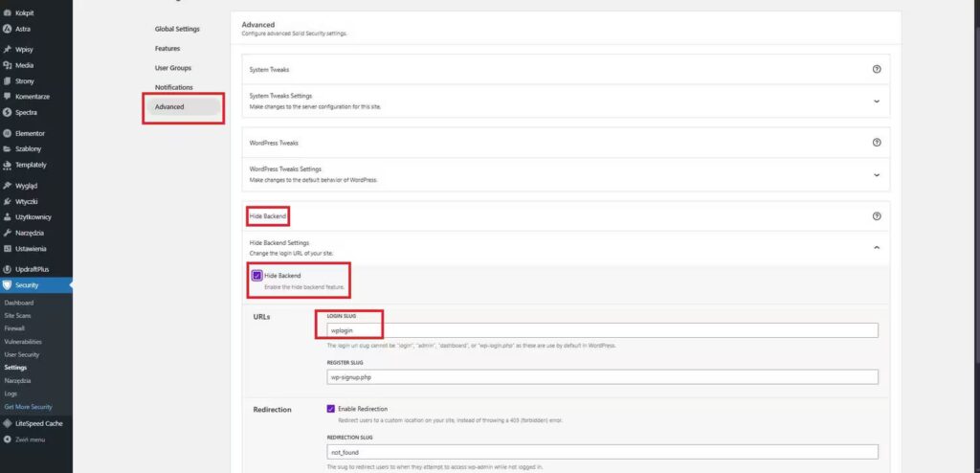Image resolution: width=980 pixels, height=473 pixels.
Task: Click the LiteSpeed Cache icon
Action: 8,423
